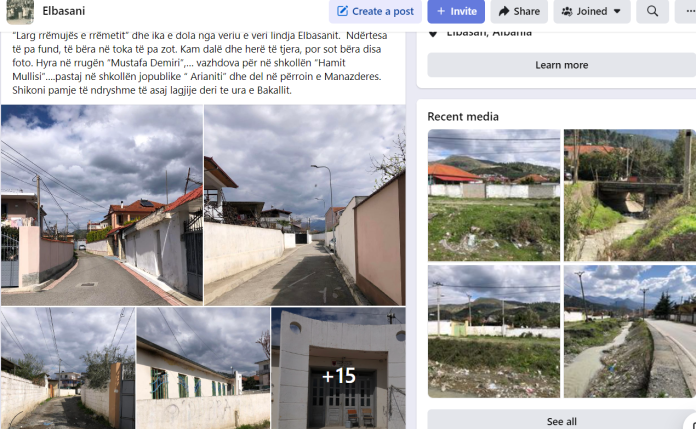Click the Elbasani group avatar picture
Viewport: 696px width, 429px height.
tap(20, 11)
